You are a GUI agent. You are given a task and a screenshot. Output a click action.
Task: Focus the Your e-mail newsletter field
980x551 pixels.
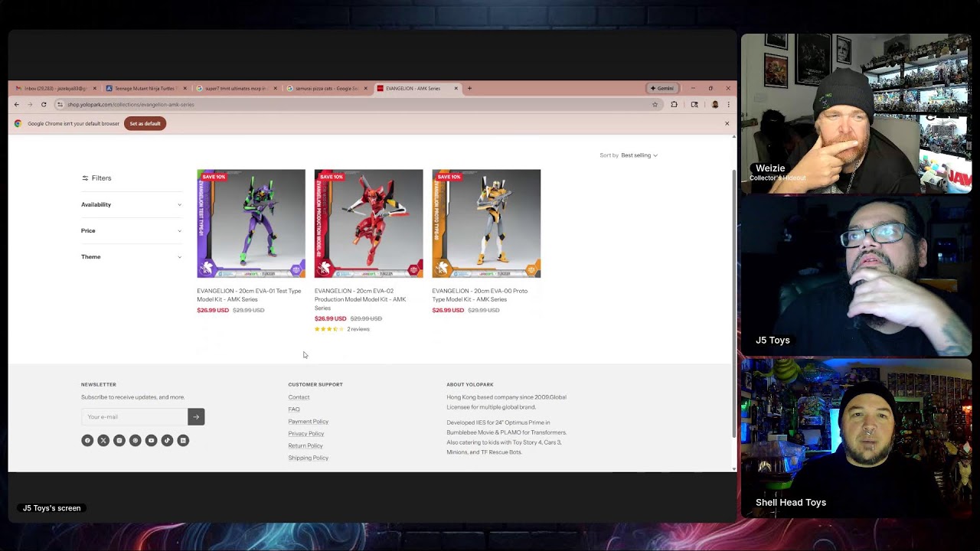[135, 416]
